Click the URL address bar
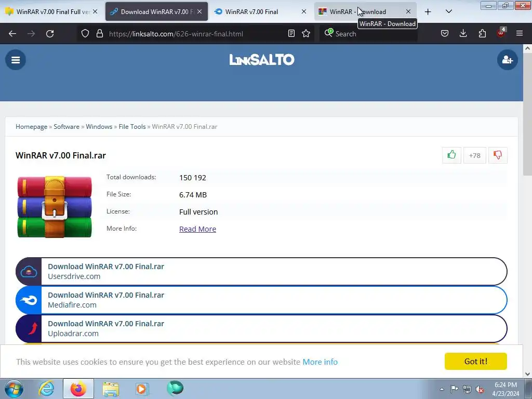532x399 pixels. coord(197,34)
